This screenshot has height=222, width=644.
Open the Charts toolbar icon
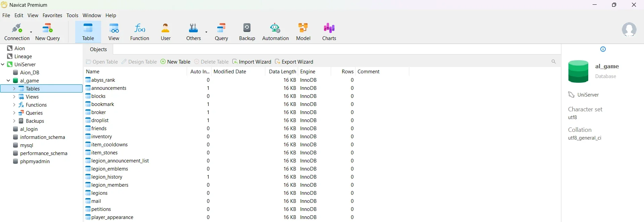(329, 32)
